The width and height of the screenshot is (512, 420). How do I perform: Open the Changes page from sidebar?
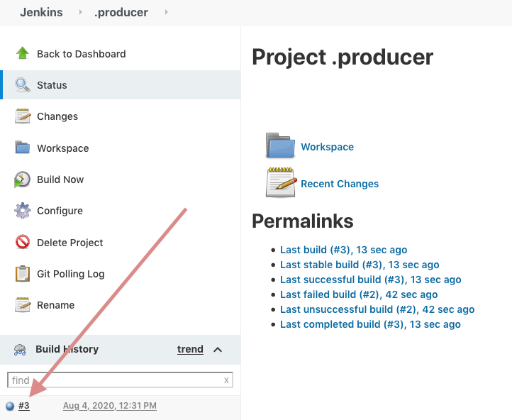pos(57,116)
